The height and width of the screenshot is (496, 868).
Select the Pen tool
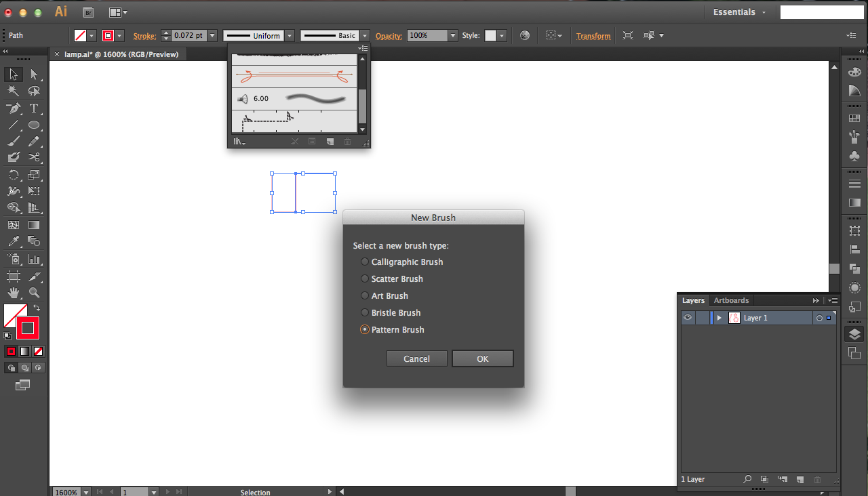click(x=14, y=108)
